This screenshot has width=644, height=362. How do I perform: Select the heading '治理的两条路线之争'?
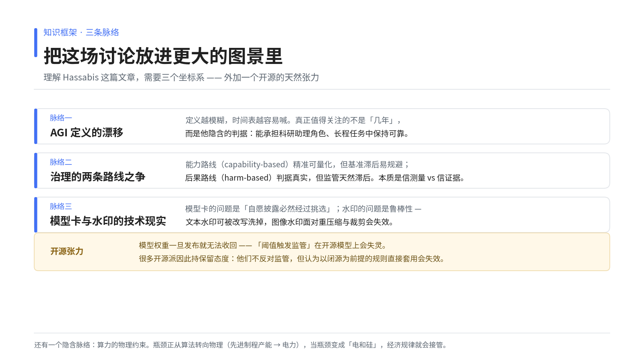97,177
